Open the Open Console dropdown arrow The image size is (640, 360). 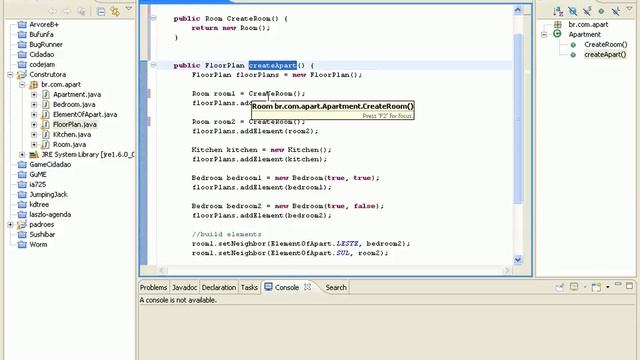pos(608,287)
